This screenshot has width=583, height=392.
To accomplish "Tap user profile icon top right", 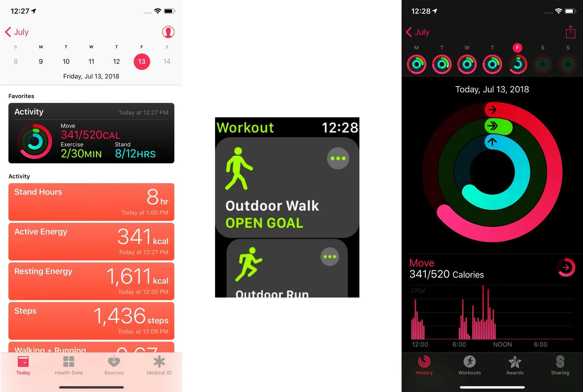I will click(x=168, y=32).
